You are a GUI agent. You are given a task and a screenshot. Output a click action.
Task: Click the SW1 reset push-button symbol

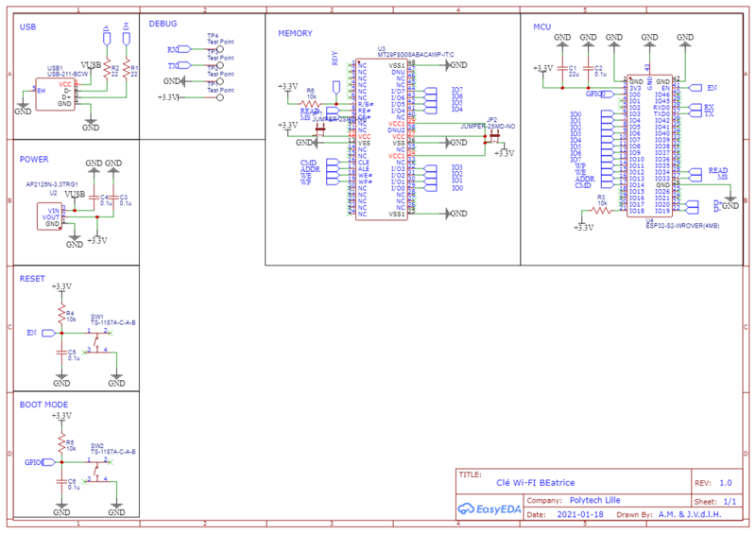[98, 333]
